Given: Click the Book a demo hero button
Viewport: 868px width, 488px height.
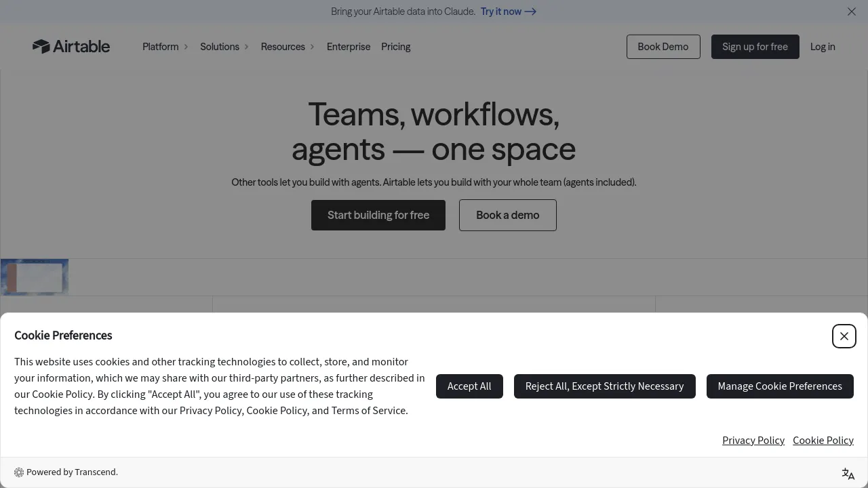Looking at the screenshot, I should pos(508,215).
